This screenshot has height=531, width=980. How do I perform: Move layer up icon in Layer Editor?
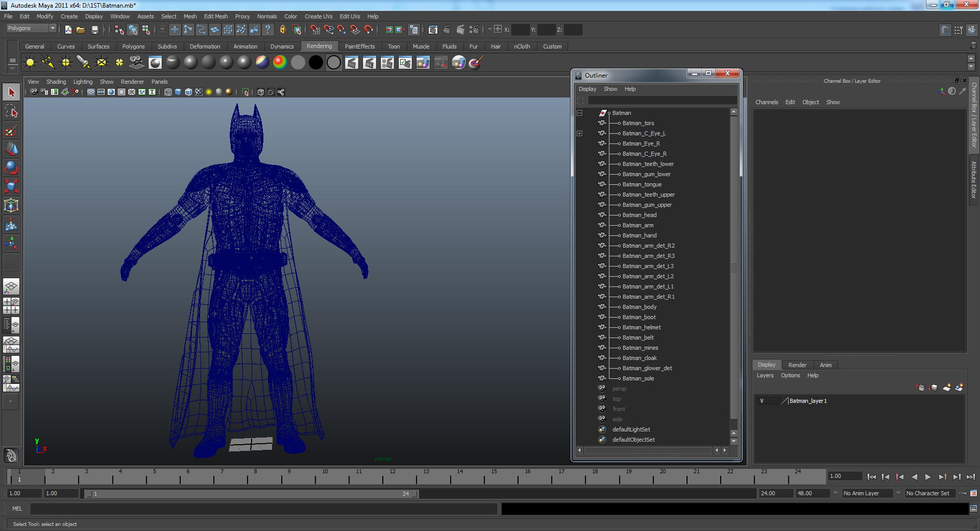[x=921, y=388]
